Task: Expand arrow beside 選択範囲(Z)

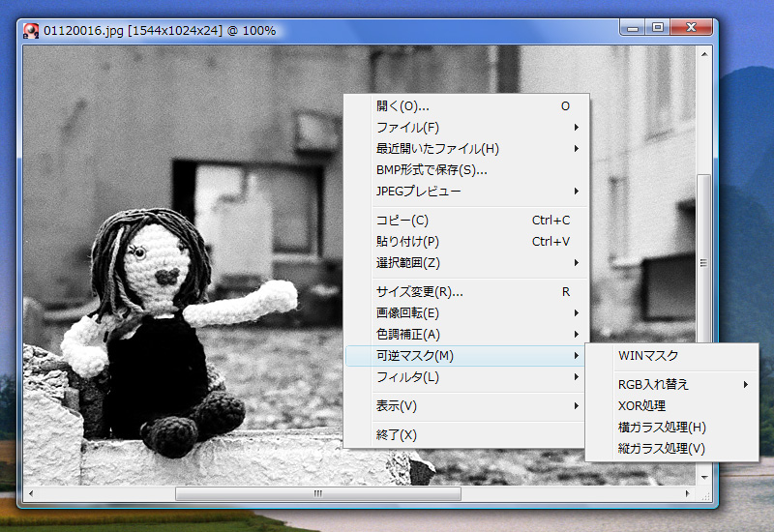Action: [x=576, y=262]
